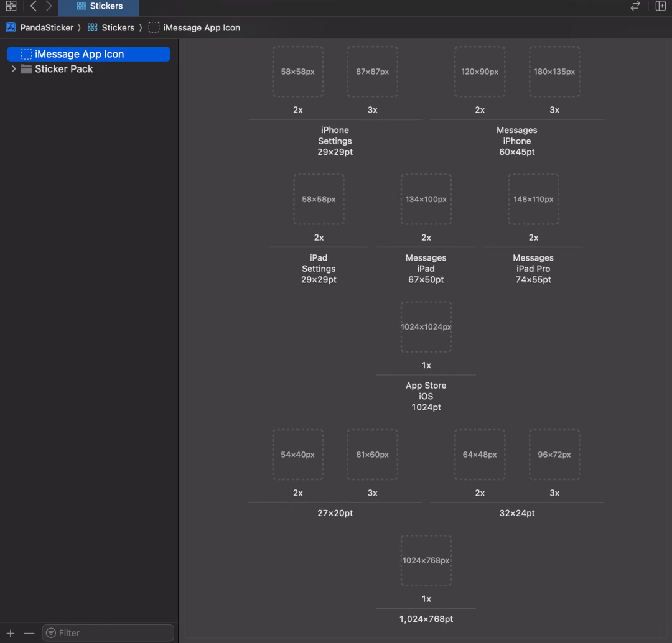This screenshot has width=672, height=643.
Task: Click the App Store iOS 1024pt label
Action: tap(426, 396)
